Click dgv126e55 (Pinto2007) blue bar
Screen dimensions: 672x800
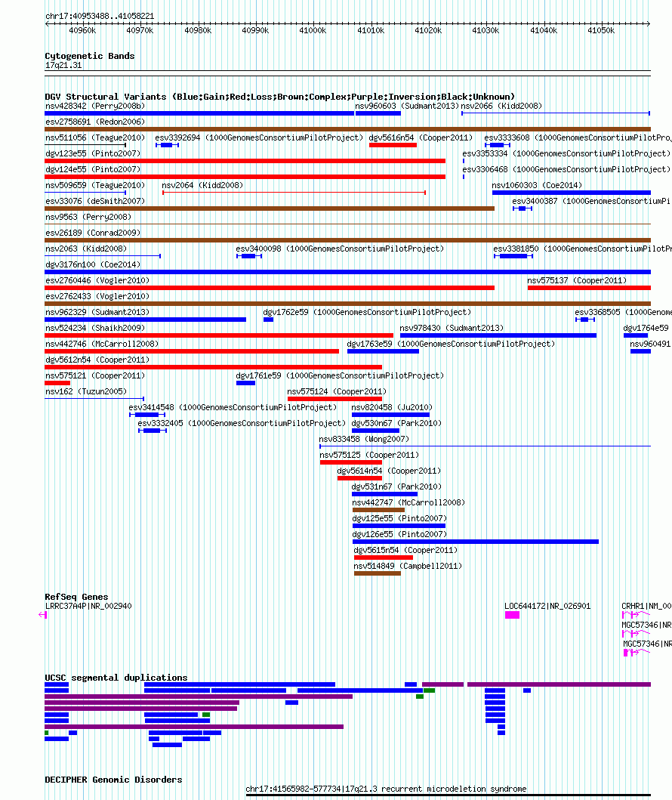click(x=475, y=542)
